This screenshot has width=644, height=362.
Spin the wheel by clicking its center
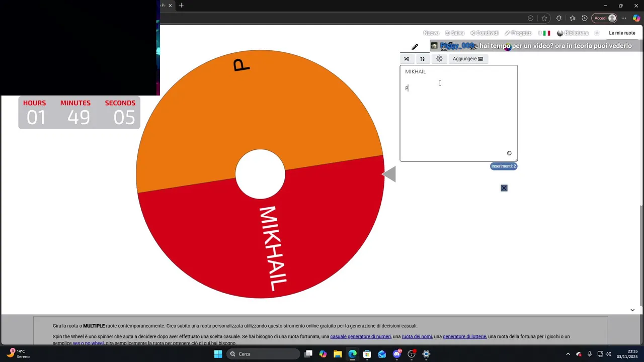(x=260, y=174)
